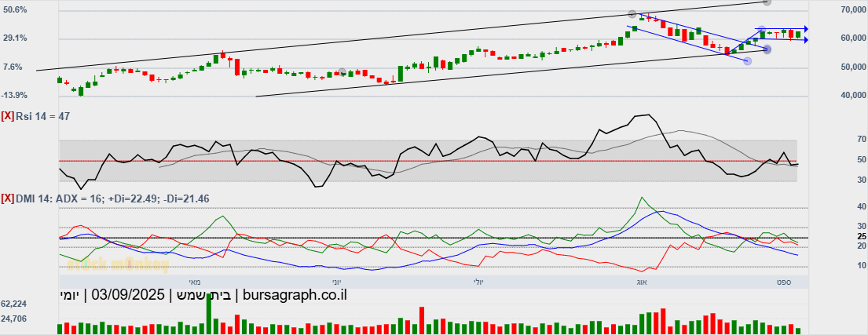Click the 'יומי' daily interval label

pyautogui.click(x=70, y=295)
